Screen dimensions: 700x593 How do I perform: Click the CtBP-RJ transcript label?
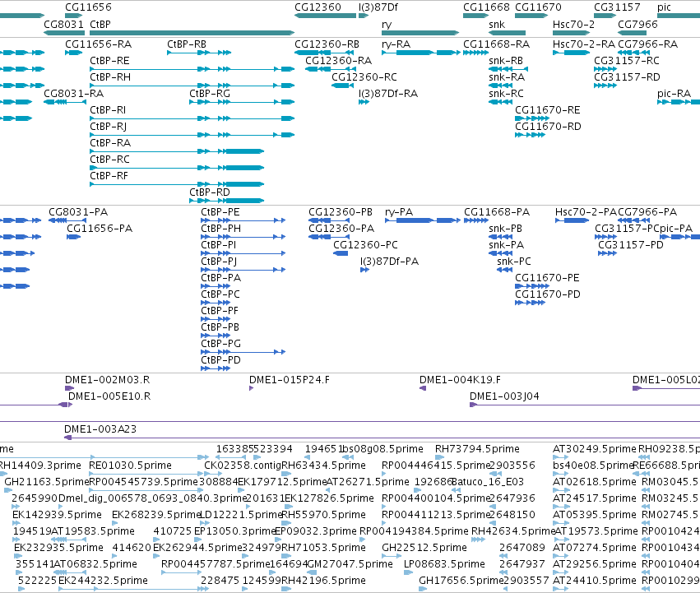pyautogui.click(x=109, y=127)
